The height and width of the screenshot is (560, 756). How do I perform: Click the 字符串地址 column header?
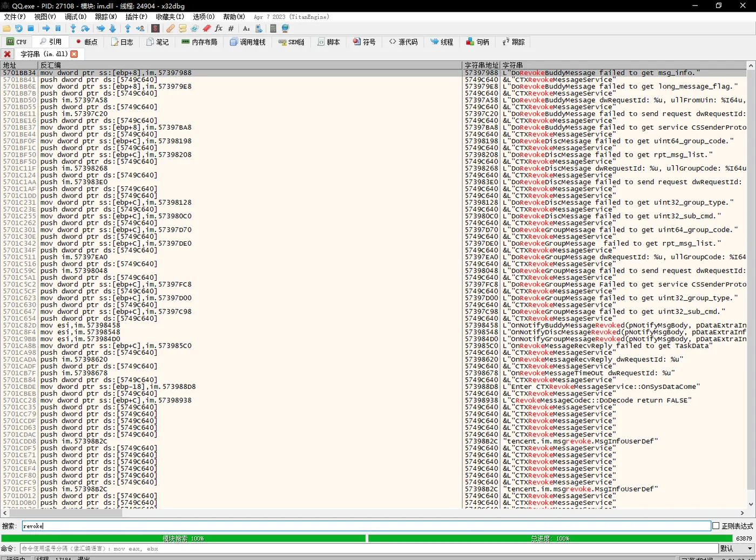482,65
